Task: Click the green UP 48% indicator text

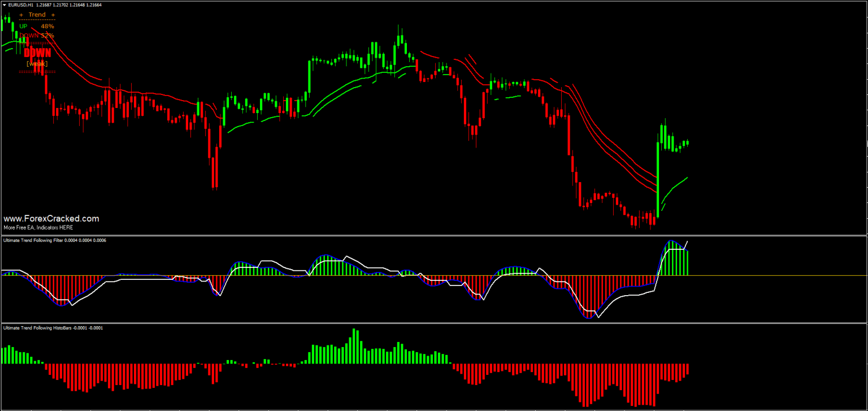Action: click(34, 26)
